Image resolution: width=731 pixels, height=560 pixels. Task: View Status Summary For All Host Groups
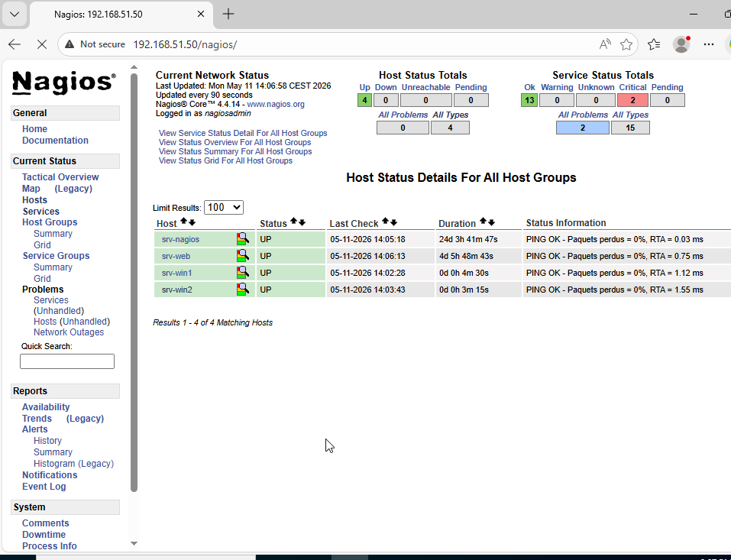click(235, 151)
